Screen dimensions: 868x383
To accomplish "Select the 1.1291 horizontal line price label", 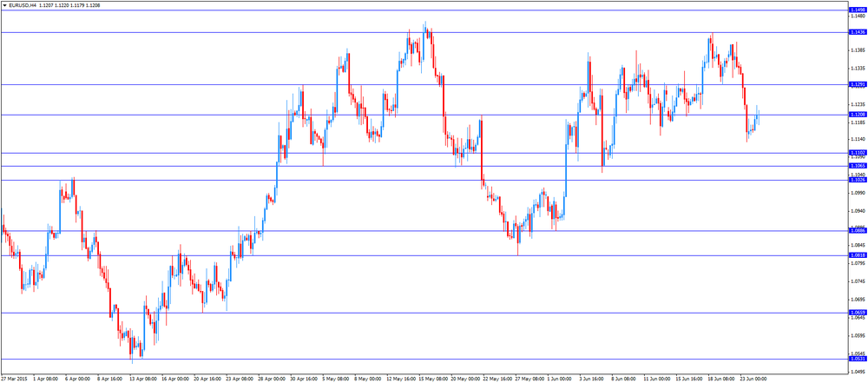I will pyautogui.click(x=857, y=84).
